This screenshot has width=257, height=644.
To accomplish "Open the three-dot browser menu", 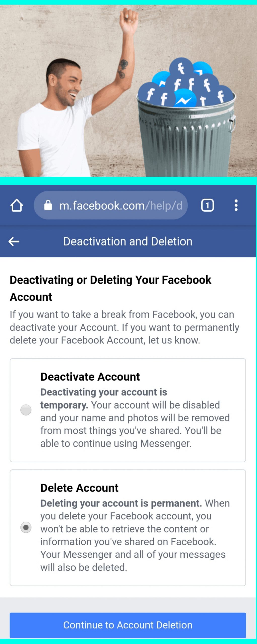I will (236, 205).
